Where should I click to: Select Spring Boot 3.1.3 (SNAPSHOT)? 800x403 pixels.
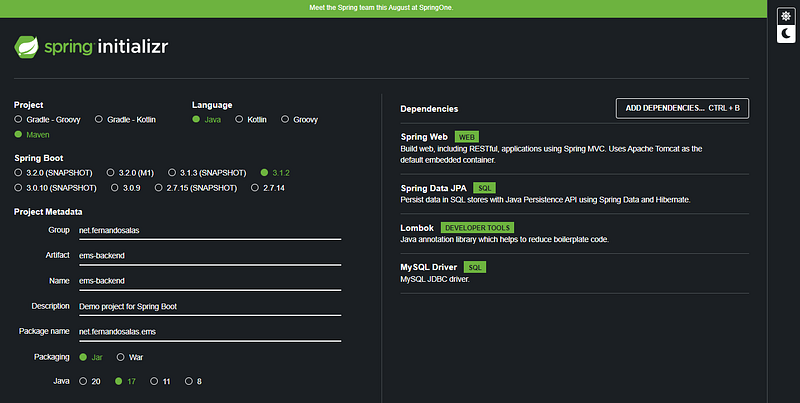[x=207, y=173]
